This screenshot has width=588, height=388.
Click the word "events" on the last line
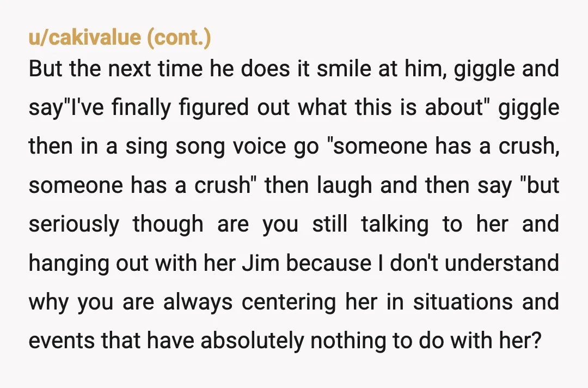[62, 341]
